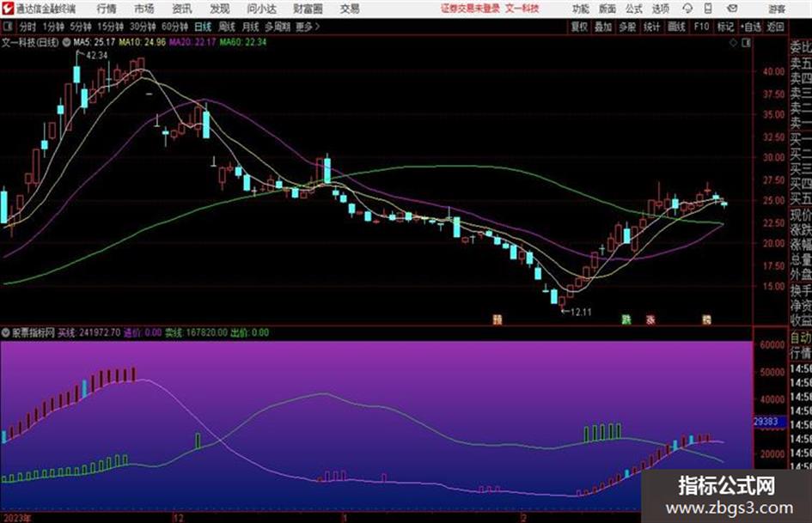Click the MA60: 22.34 label
812x523 pixels.
pyautogui.click(x=243, y=42)
